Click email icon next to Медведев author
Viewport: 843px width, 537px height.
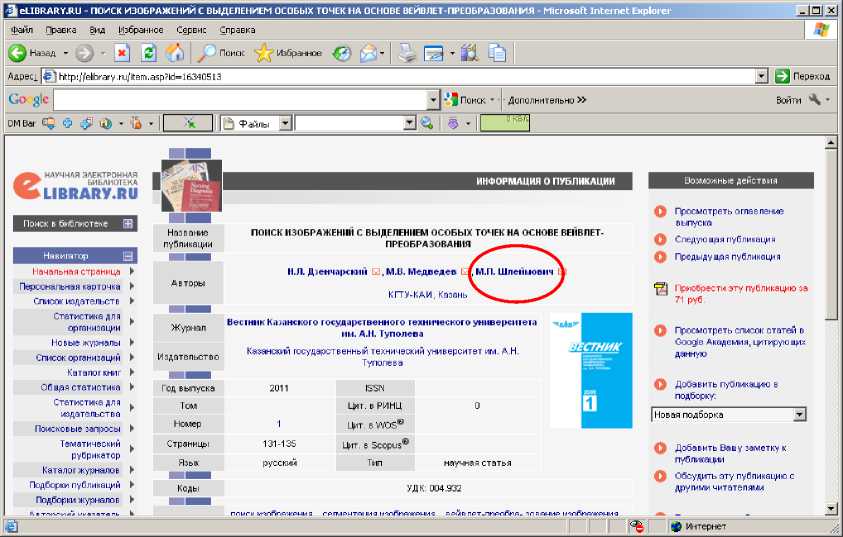(x=465, y=272)
